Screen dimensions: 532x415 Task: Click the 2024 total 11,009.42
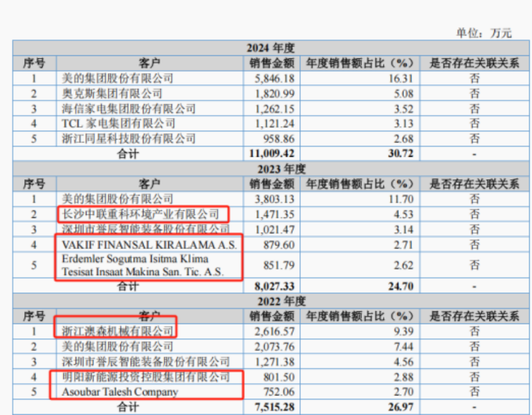click(271, 153)
